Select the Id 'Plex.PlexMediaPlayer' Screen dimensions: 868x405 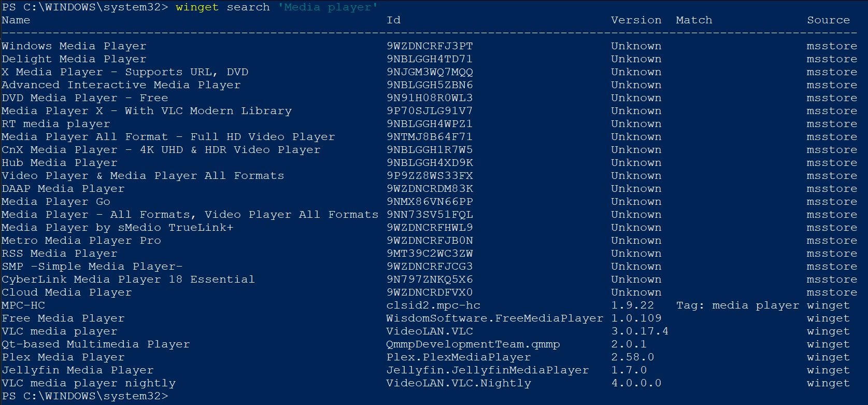click(459, 357)
